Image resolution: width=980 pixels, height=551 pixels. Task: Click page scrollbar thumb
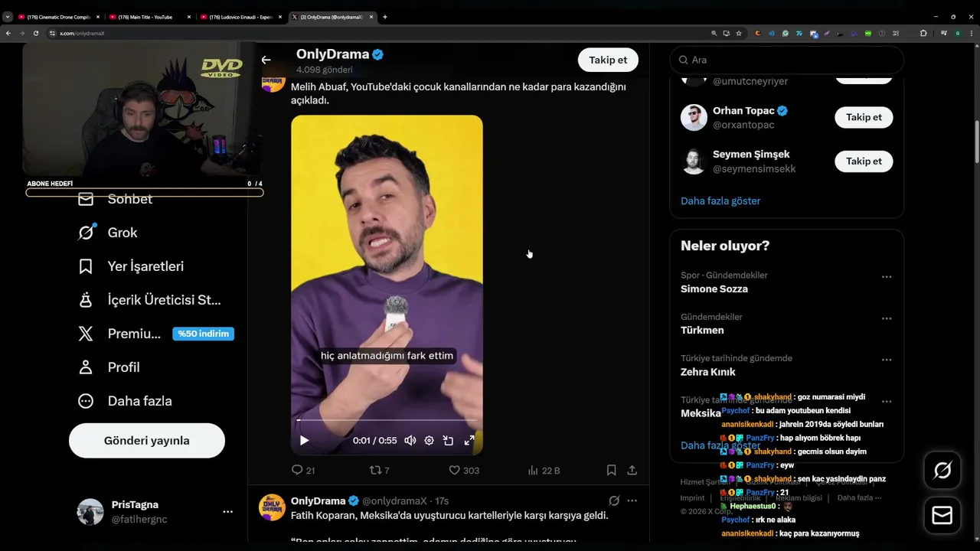(x=977, y=140)
